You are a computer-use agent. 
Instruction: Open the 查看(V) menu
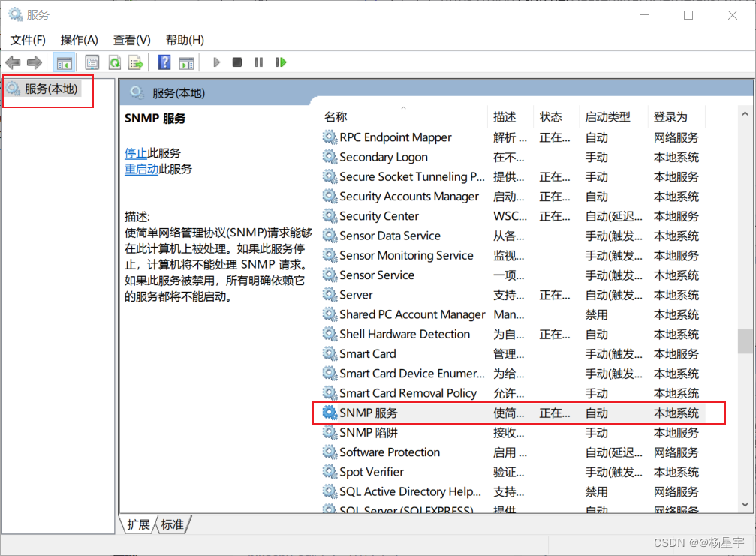(131, 40)
